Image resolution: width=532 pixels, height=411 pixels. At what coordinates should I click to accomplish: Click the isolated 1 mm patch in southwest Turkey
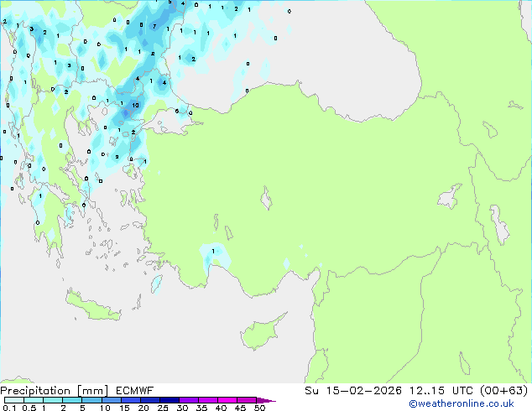[x=212, y=252]
